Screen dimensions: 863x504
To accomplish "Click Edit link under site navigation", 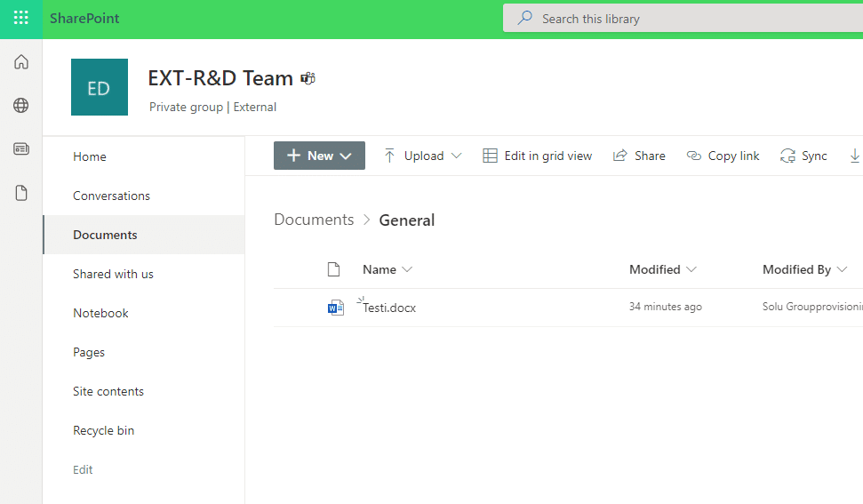I will (x=83, y=469).
